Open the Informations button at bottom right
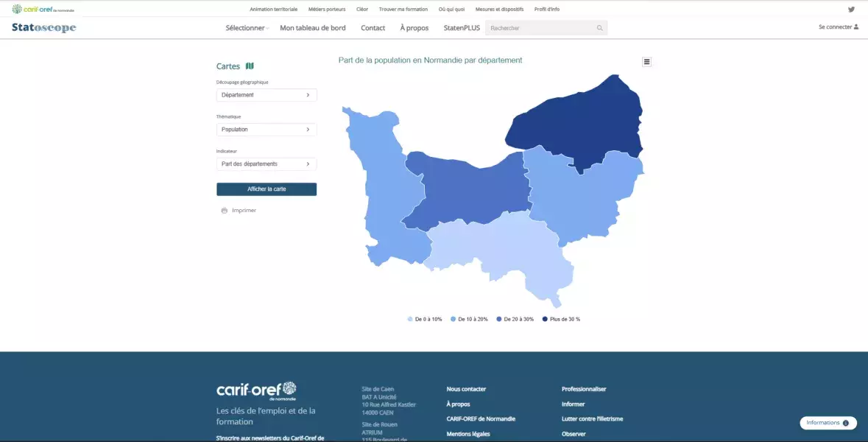Screen dimensions: 868x442 pos(828,423)
